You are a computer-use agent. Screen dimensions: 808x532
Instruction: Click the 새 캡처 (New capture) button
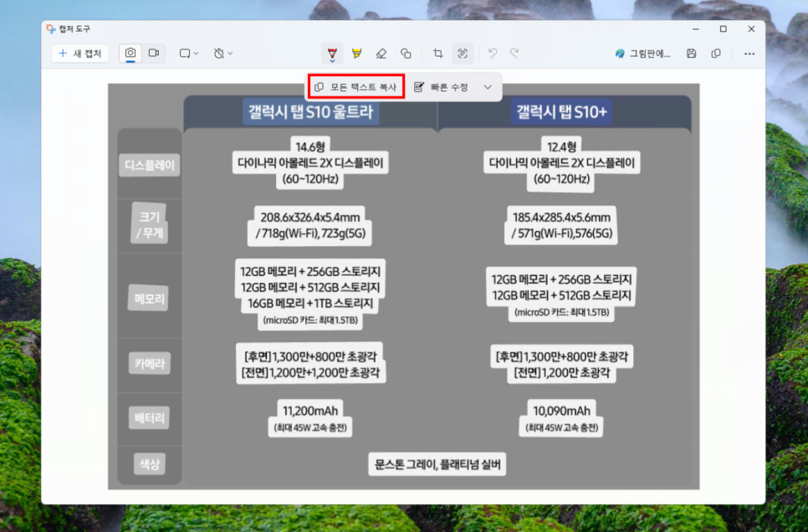[x=79, y=53]
